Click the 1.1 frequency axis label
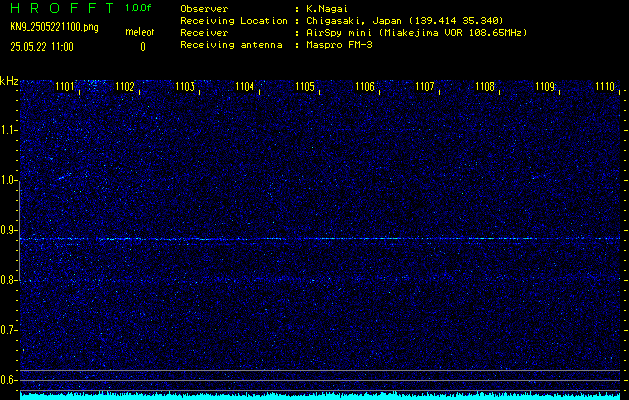Screen dimensions: 629x400 tap(8, 130)
